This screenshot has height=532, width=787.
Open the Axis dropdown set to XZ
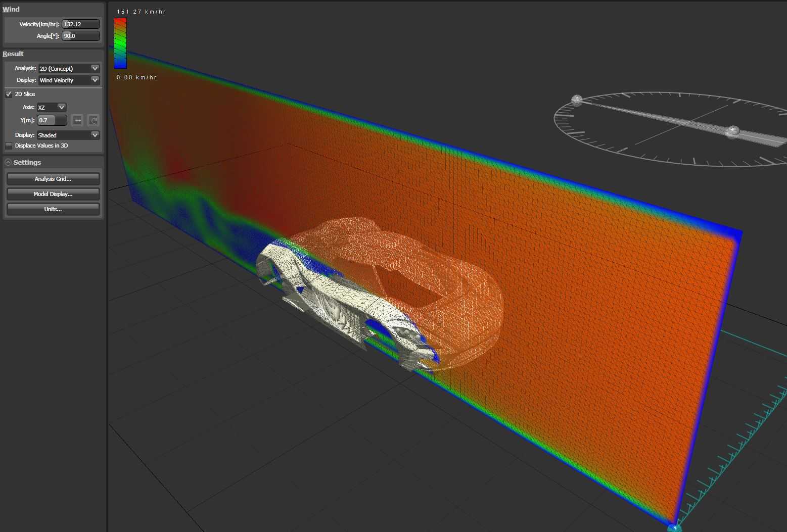pos(52,107)
